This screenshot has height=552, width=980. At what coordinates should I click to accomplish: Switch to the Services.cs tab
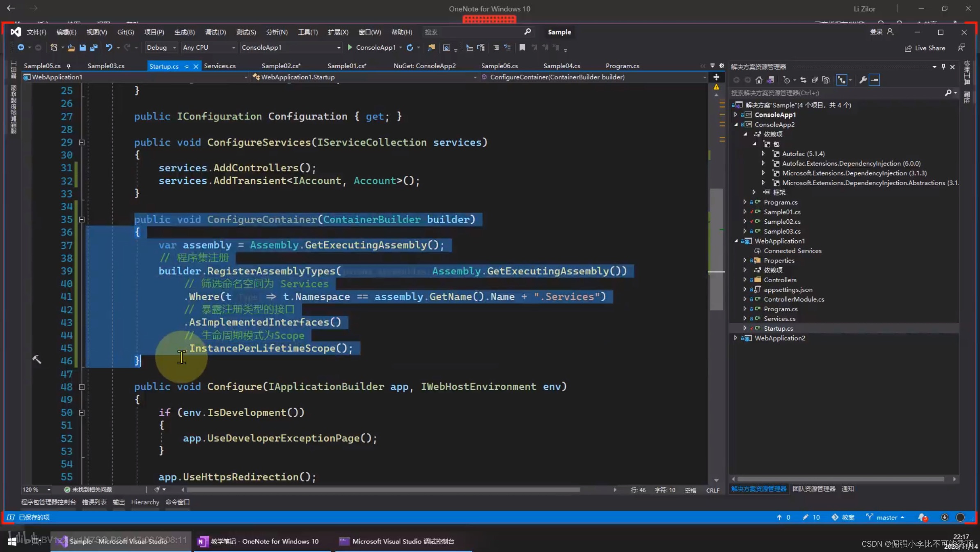tap(220, 66)
